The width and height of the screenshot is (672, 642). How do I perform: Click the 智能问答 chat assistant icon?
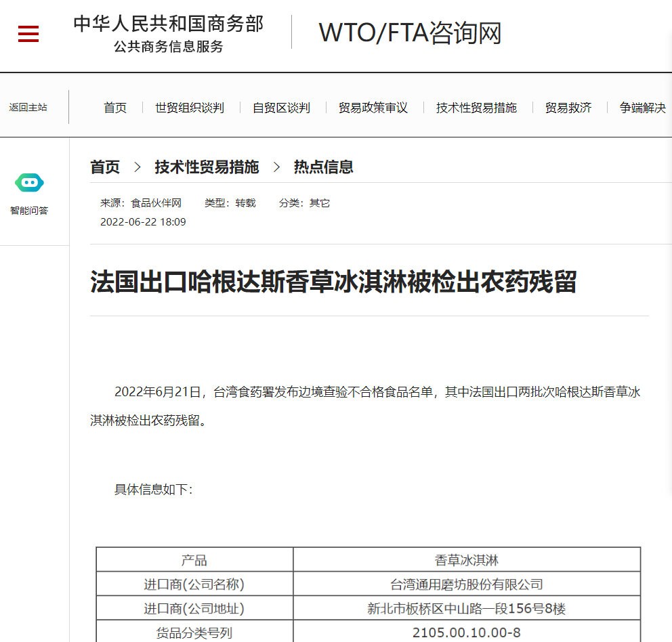tap(28, 183)
